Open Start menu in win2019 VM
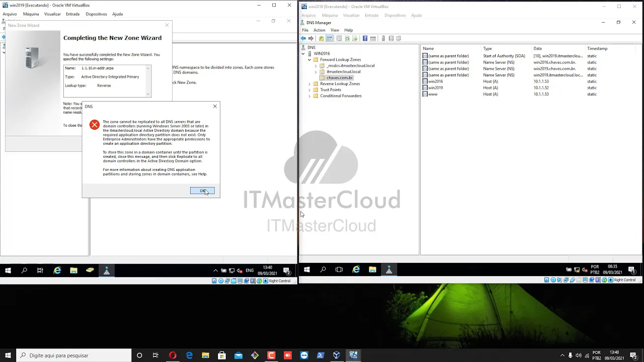The width and height of the screenshot is (644, 362). click(8, 270)
